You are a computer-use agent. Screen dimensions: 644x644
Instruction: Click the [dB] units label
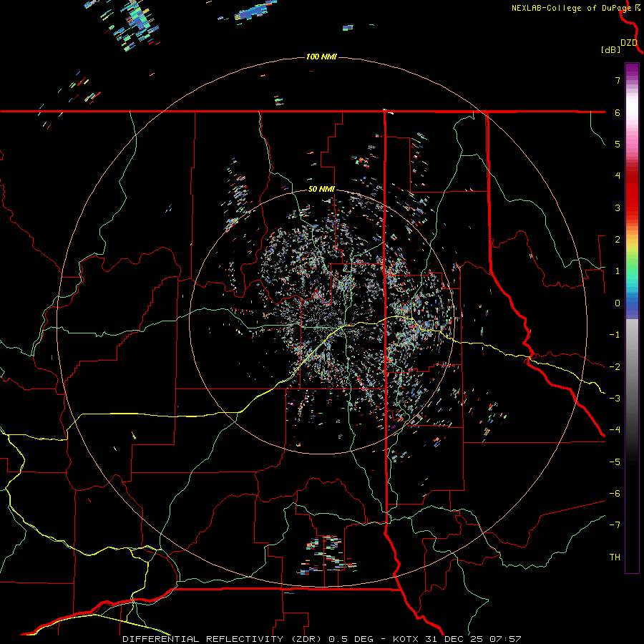tap(611, 49)
